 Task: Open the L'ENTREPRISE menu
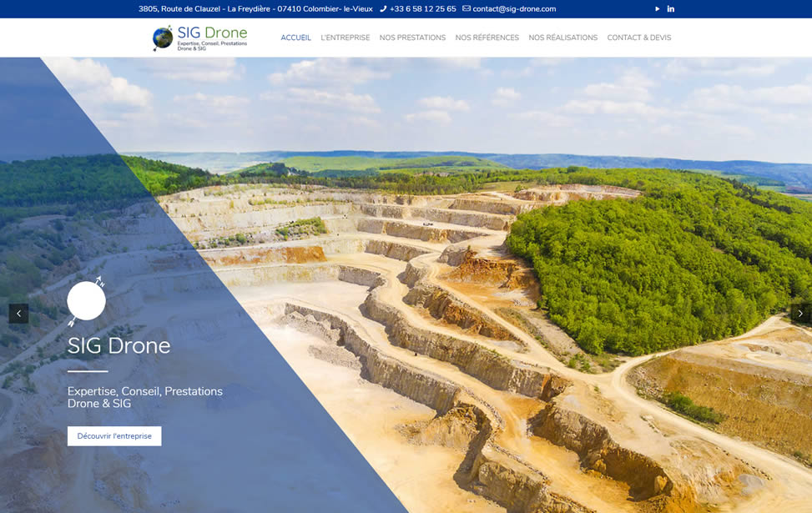point(345,38)
